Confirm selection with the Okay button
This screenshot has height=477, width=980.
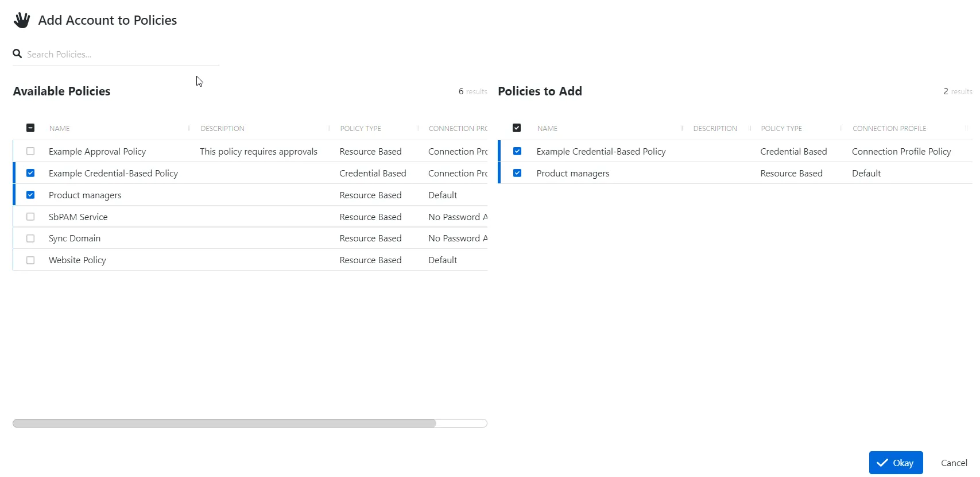tap(896, 463)
